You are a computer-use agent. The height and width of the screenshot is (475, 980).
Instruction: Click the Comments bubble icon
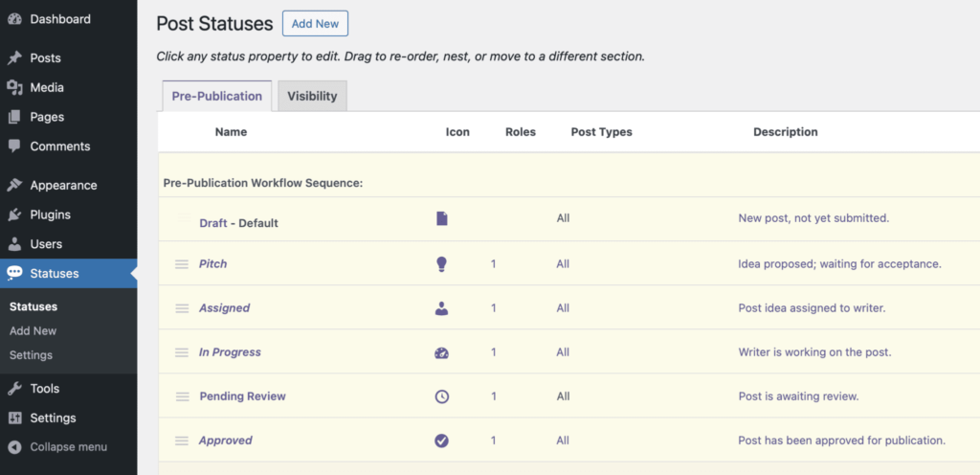14,147
